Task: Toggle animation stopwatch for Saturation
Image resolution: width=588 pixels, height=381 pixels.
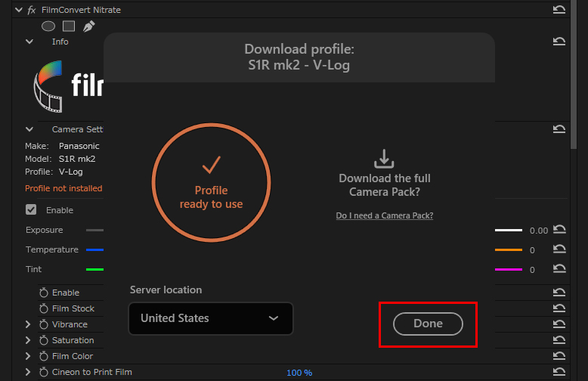Action: pos(44,340)
